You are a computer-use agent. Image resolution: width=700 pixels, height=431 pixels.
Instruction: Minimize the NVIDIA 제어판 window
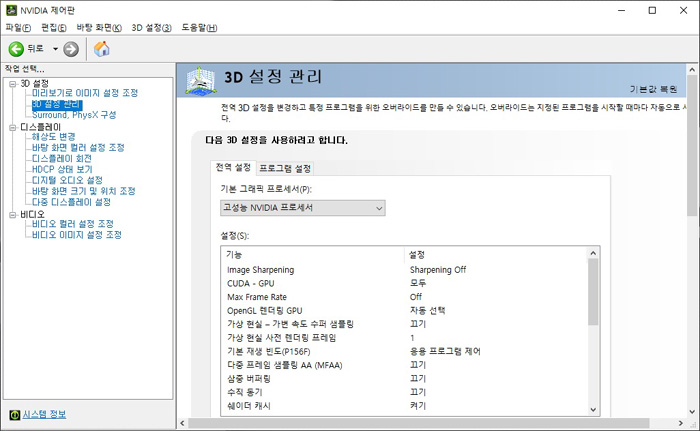click(621, 10)
